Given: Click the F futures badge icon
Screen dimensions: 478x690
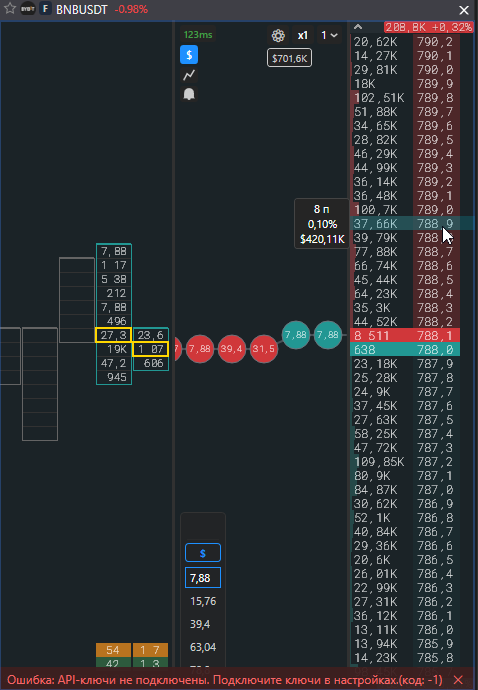Looking at the screenshot, I should tap(45, 8).
